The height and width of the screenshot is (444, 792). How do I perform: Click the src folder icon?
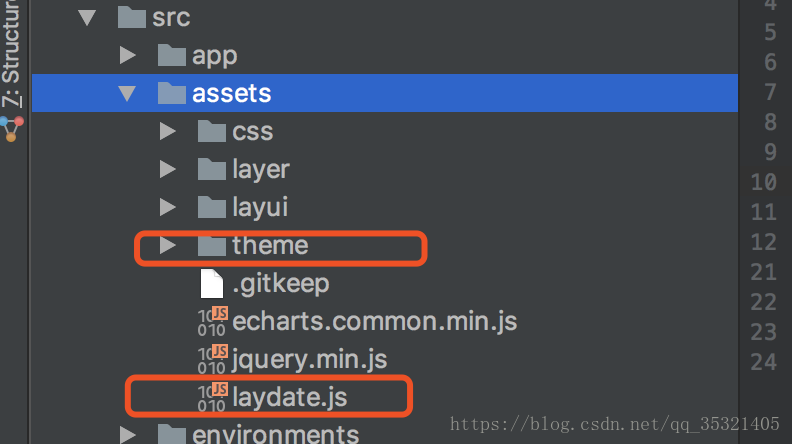click(x=132, y=17)
